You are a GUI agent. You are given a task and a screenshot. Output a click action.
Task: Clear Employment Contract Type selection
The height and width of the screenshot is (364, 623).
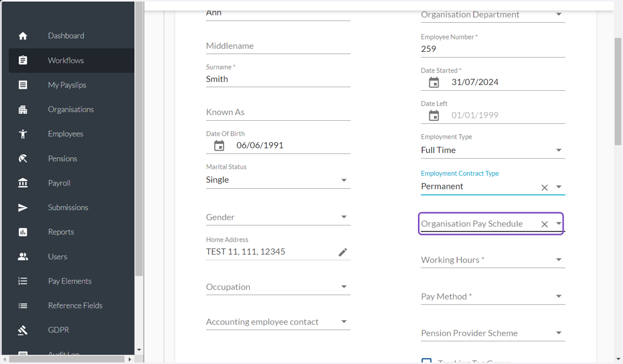click(x=545, y=188)
